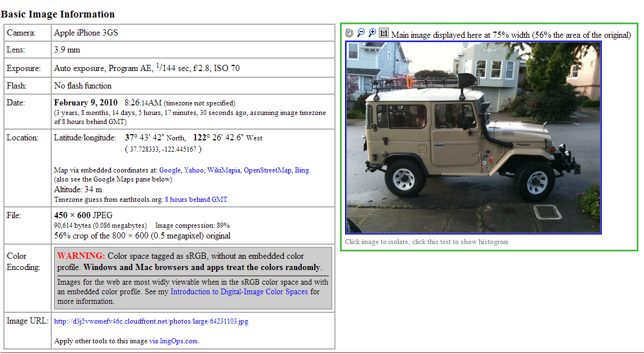This screenshot has height=354, width=644.
Task: Open the Yahoo map link
Action: click(x=194, y=170)
